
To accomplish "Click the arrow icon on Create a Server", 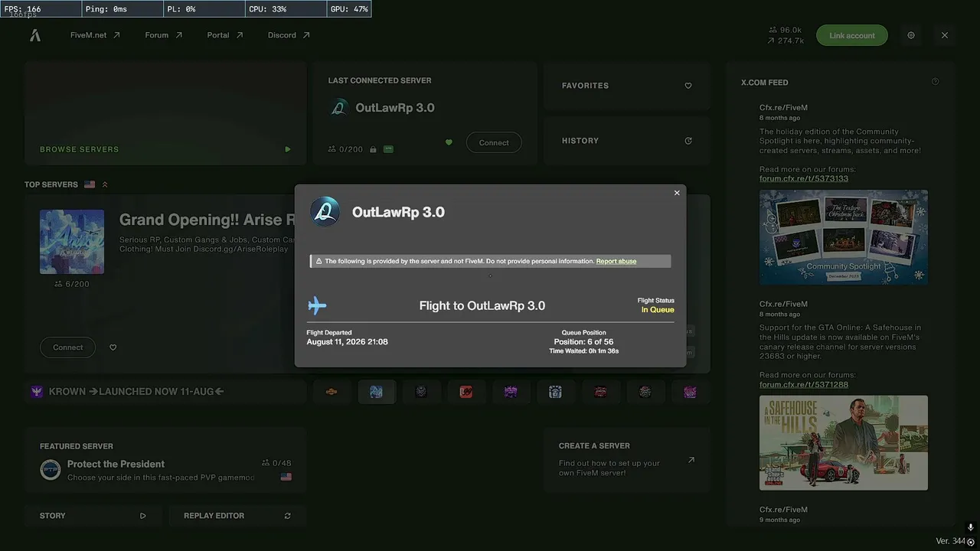I will coord(691,460).
